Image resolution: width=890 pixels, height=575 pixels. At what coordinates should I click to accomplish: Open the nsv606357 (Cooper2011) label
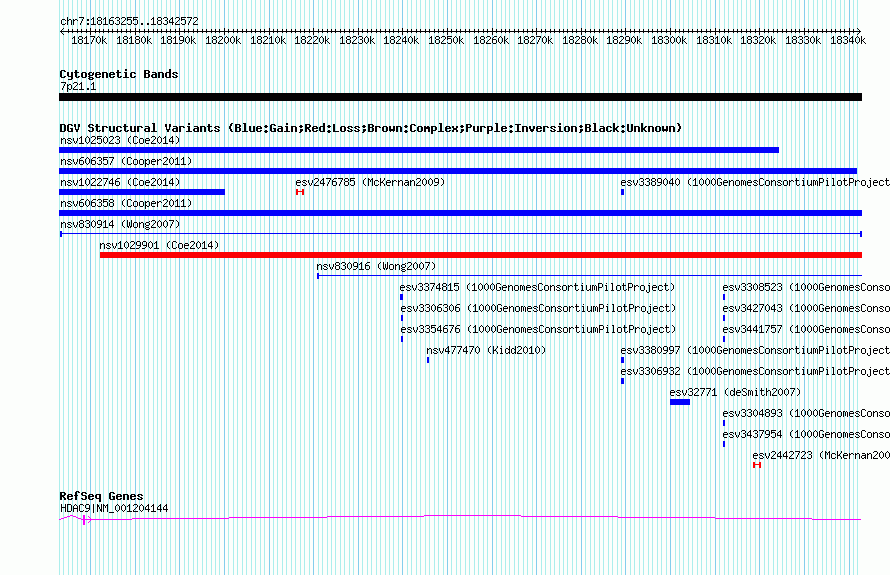point(126,161)
